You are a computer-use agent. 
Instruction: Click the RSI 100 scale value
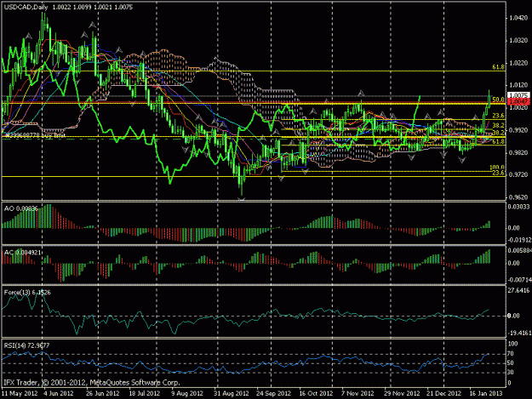[513, 344]
